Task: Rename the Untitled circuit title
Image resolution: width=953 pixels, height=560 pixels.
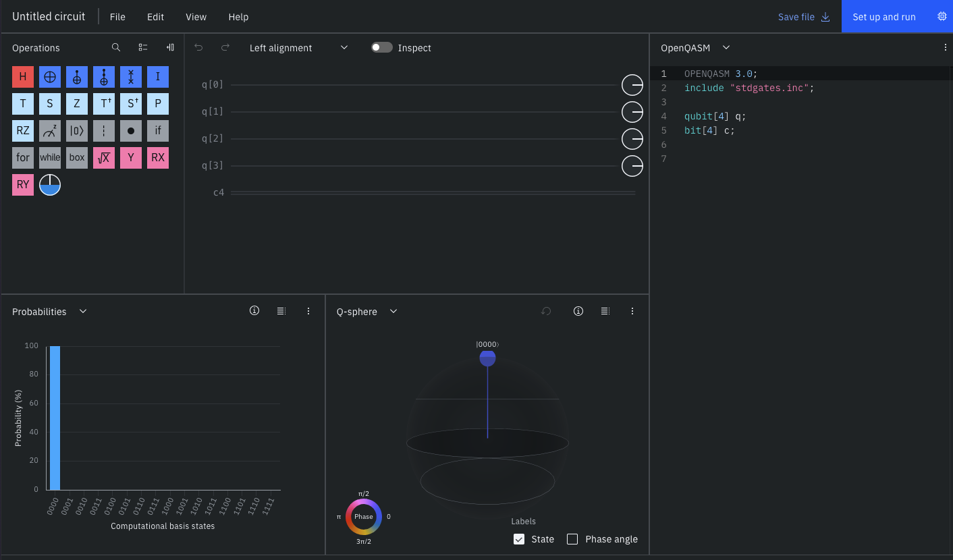Action: (x=49, y=16)
